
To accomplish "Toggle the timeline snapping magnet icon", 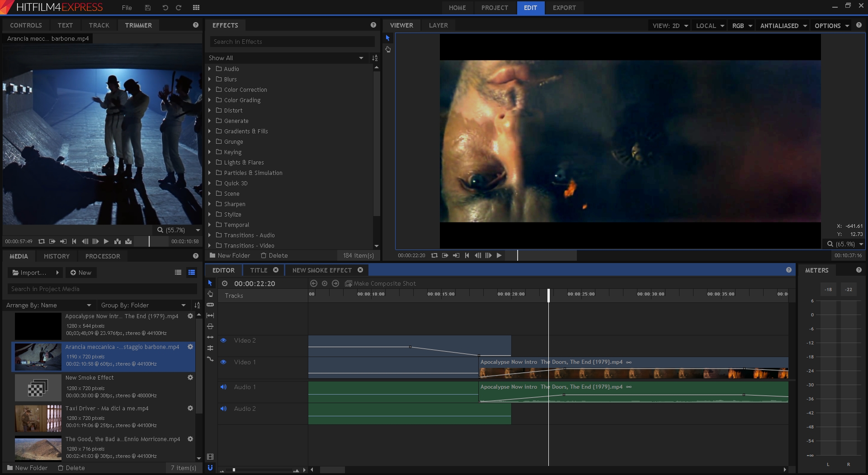I will [x=210, y=468].
